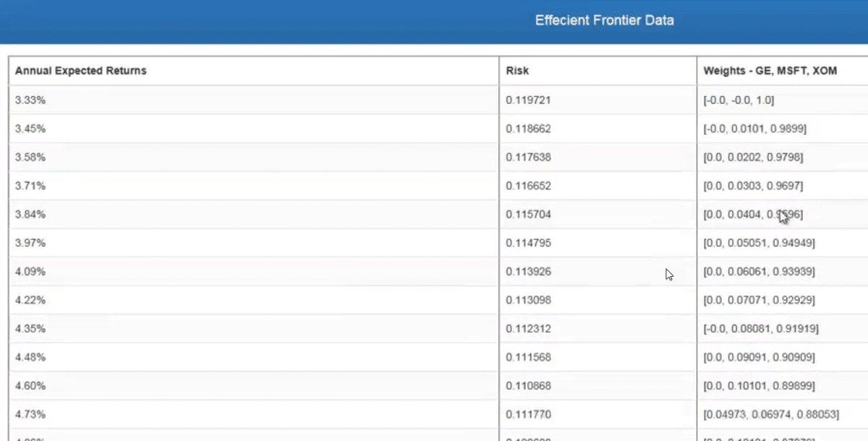This screenshot has height=441, width=868.
Task: Select the Annual Expected Returns column header
Action: 81,71
